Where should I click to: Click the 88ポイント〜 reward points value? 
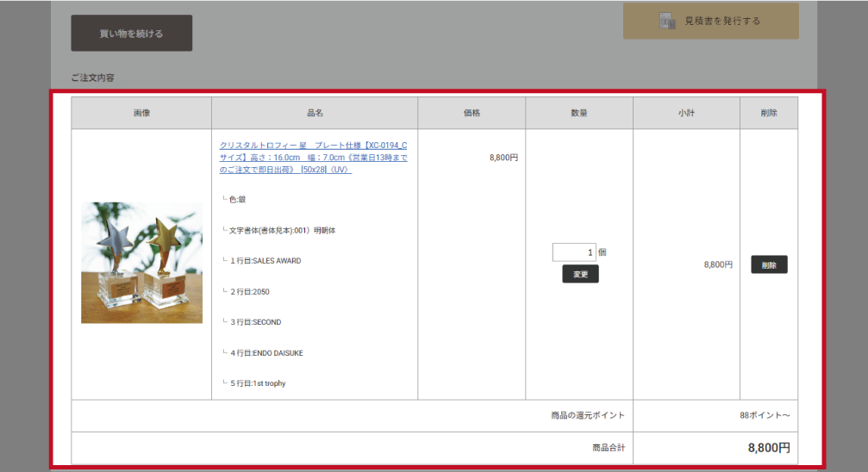point(765,415)
